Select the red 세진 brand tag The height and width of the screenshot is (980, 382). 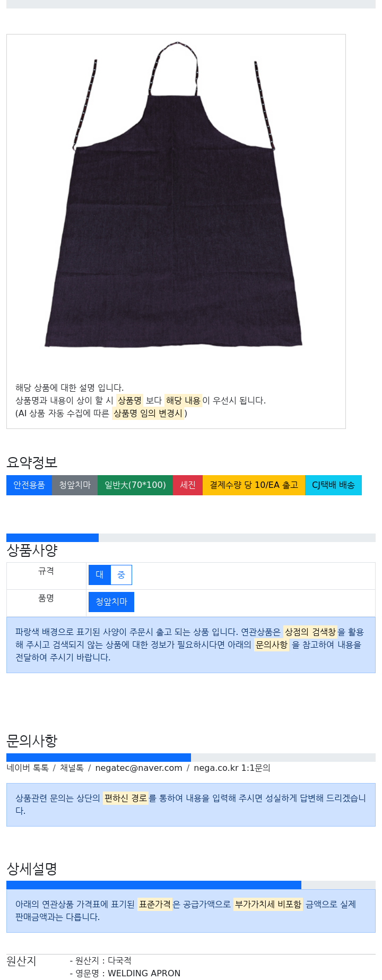(188, 485)
